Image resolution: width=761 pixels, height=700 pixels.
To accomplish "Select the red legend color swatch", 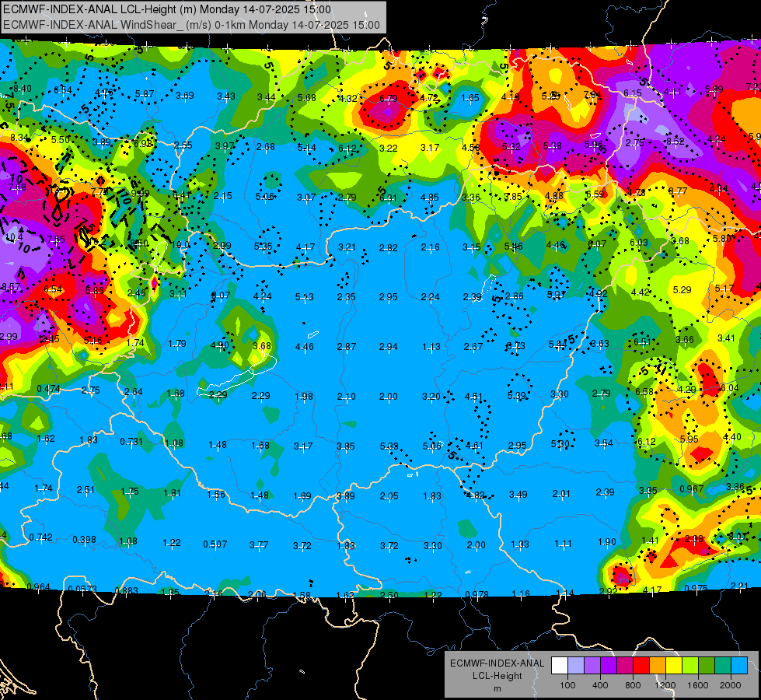I will tap(641, 666).
